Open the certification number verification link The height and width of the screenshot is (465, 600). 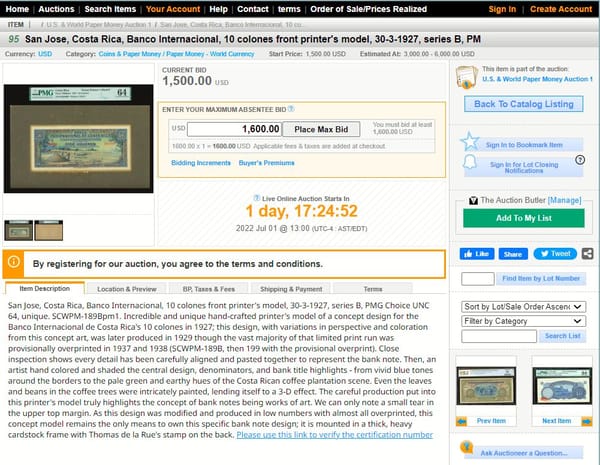click(x=334, y=435)
